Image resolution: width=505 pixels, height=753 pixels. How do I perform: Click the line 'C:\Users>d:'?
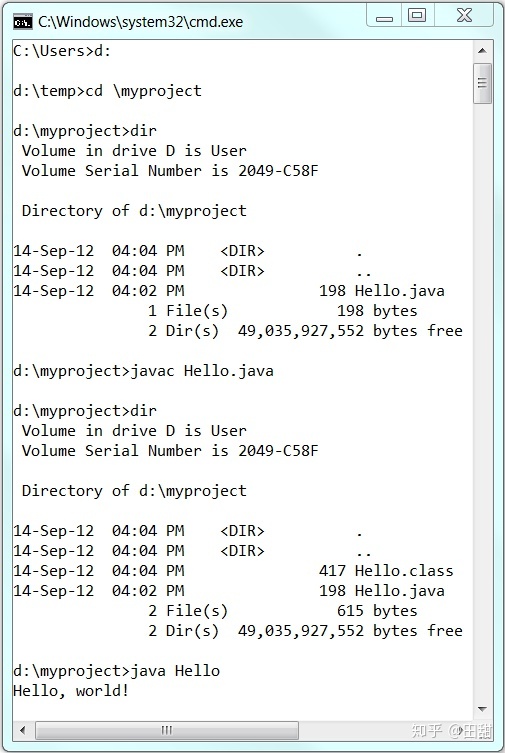click(62, 51)
